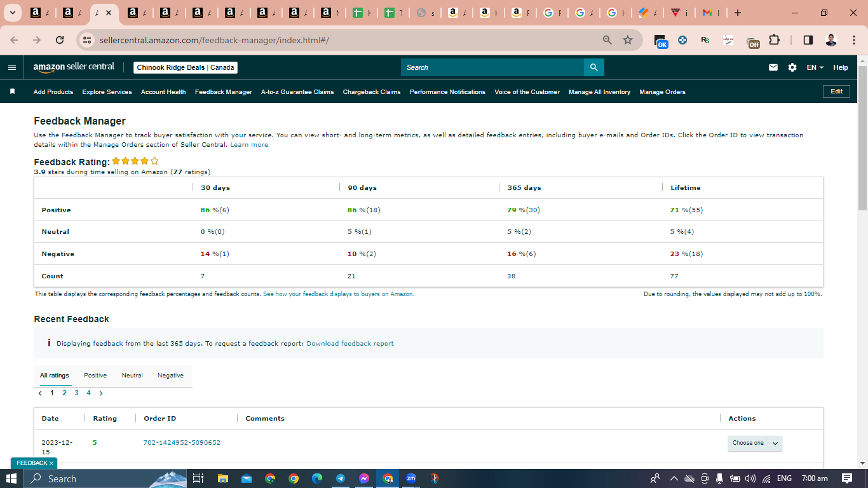Open the messages envelope icon

click(773, 67)
